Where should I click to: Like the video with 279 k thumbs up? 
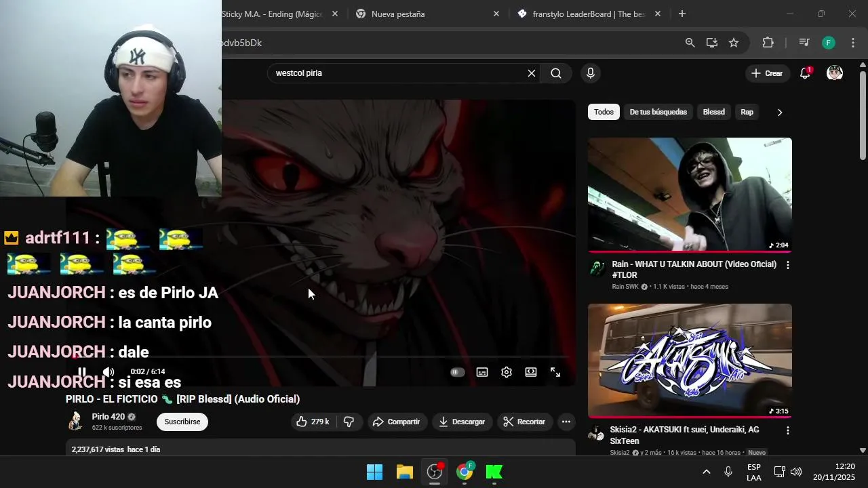(313, 422)
